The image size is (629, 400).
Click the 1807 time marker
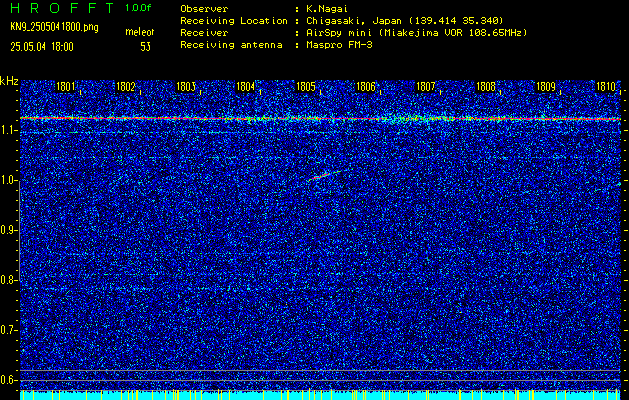tap(426, 87)
